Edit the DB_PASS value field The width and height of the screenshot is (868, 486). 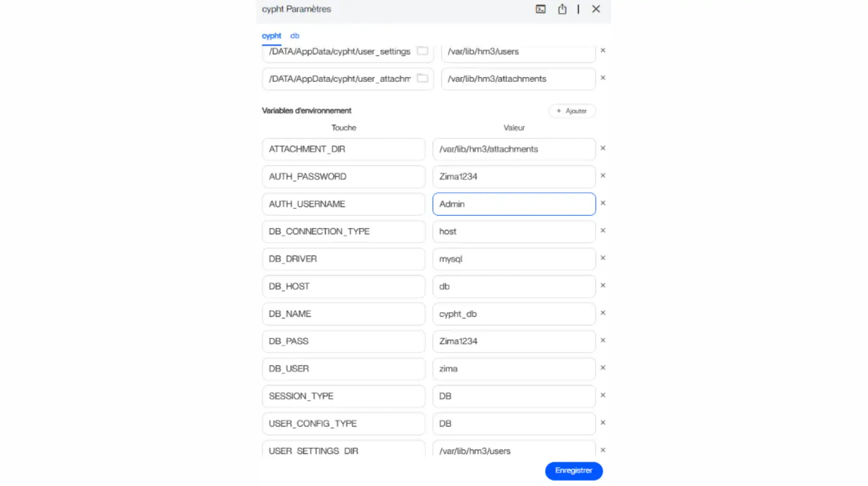[513, 341]
